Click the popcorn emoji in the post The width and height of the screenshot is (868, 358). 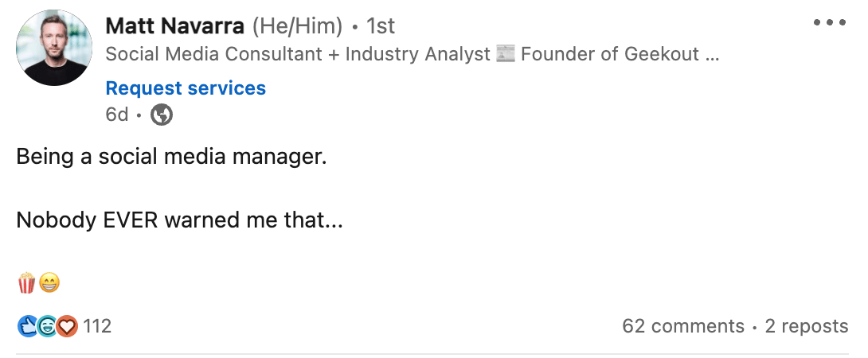(x=26, y=282)
